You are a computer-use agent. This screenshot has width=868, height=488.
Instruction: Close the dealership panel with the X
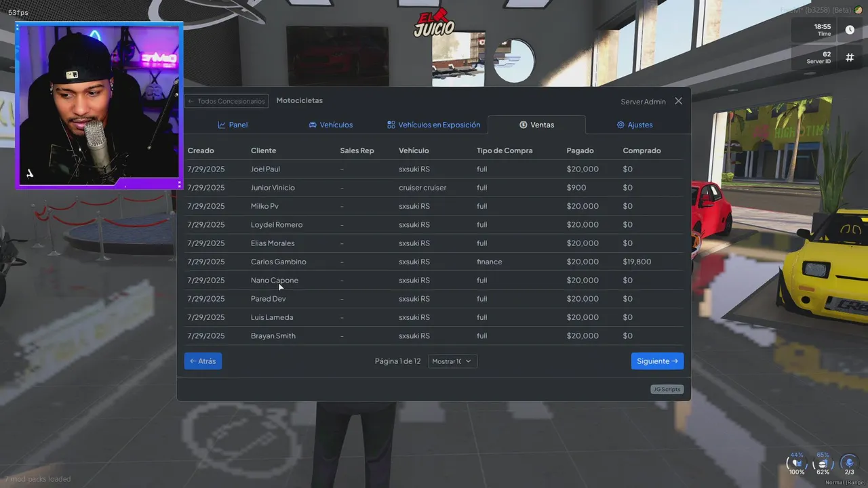[x=678, y=101]
